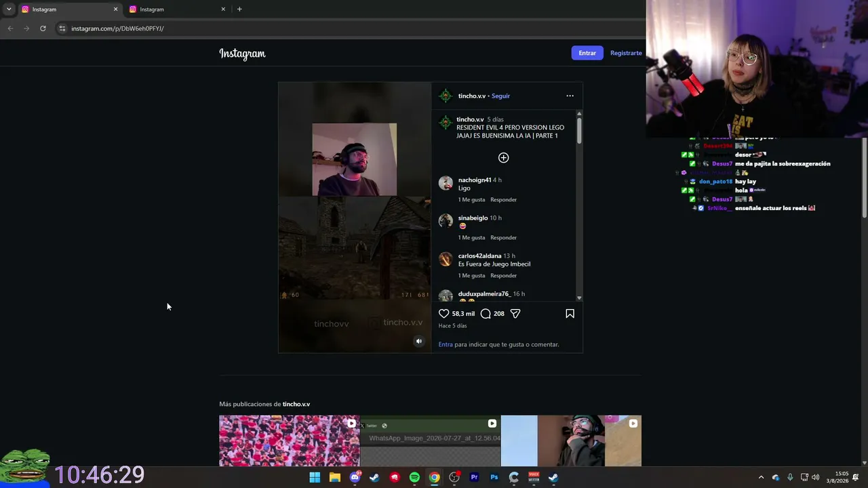Viewport: 868px width, 488px height.
Task: Expand the tab search dropdown
Action: [x=9, y=9]
